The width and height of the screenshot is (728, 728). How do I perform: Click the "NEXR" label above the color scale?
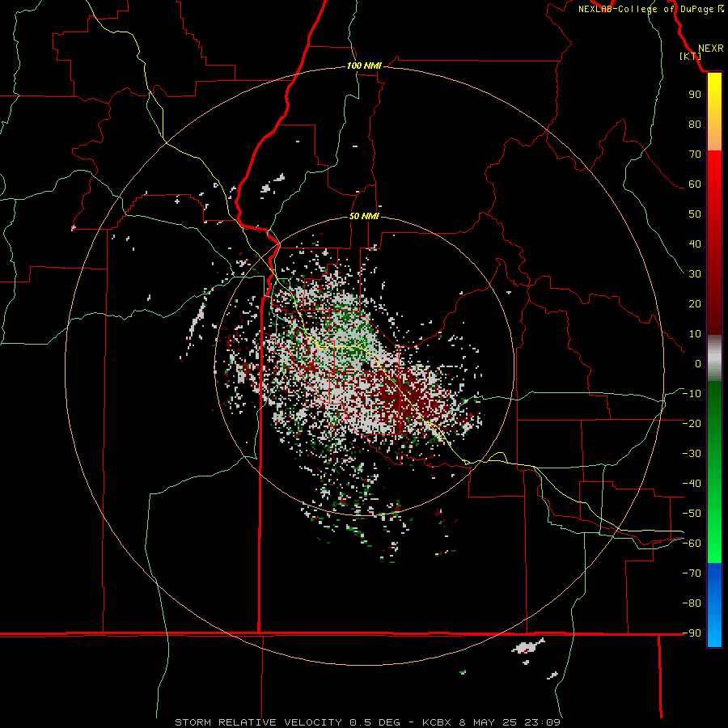[x=710, y=49]
